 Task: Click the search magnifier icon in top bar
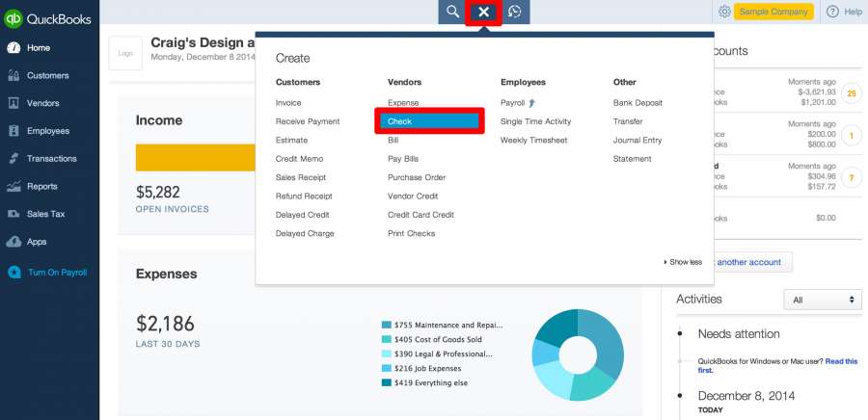coord(450,12)
